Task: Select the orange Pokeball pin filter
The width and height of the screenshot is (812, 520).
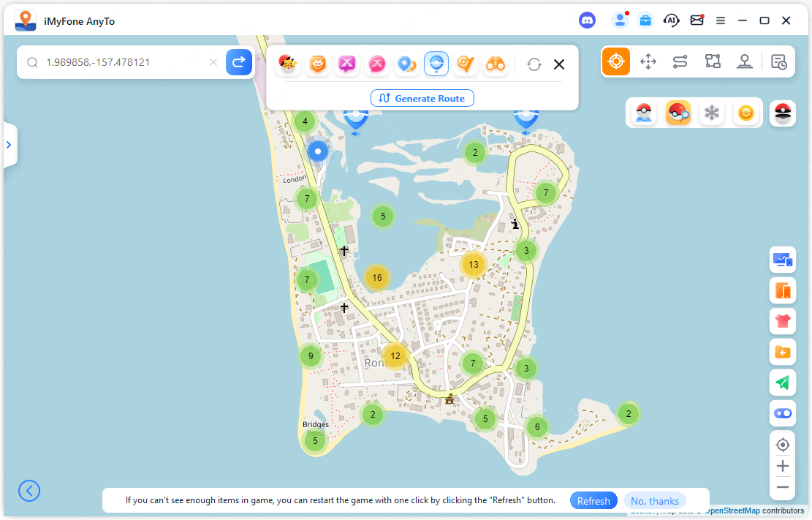Action: point(466,64)
